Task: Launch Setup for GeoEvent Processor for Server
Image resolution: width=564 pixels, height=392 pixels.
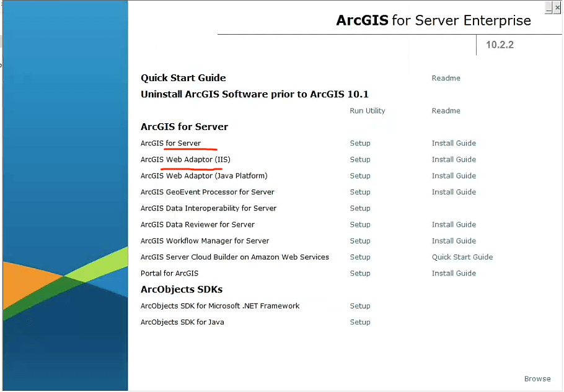Action: (359, 192)
